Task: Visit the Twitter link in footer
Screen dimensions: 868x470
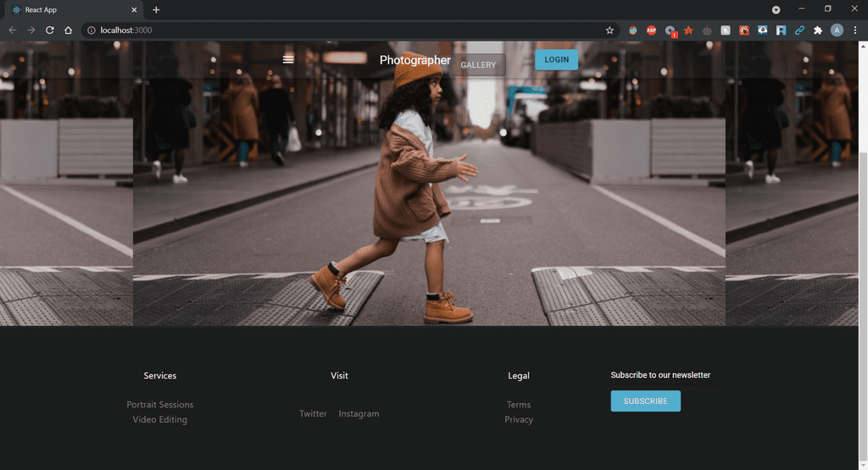Action: point(313,413)
